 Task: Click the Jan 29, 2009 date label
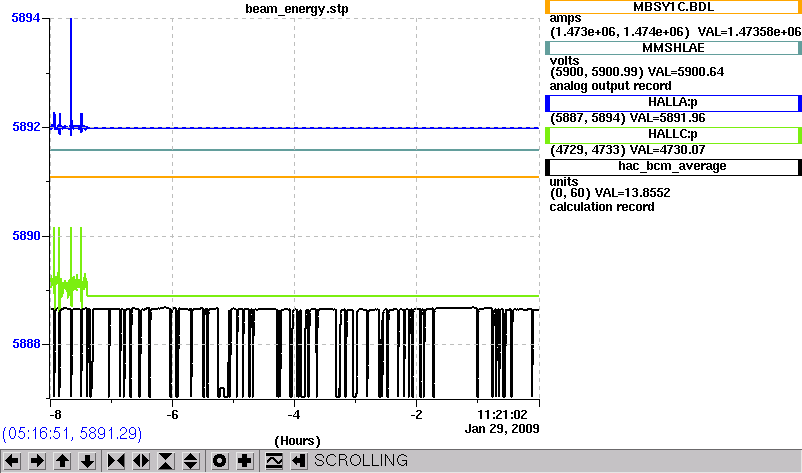tap(502, 429)
